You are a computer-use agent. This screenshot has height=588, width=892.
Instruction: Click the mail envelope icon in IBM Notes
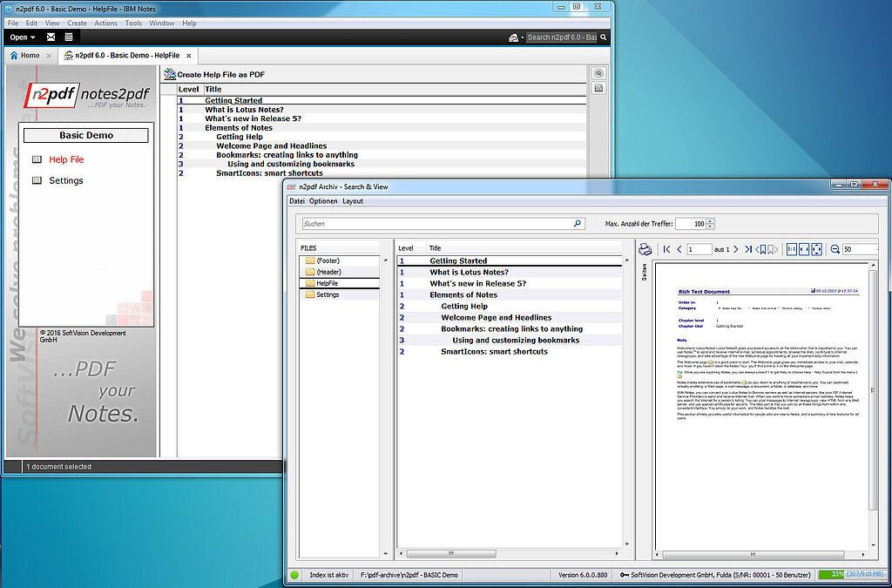pos(51,37)
